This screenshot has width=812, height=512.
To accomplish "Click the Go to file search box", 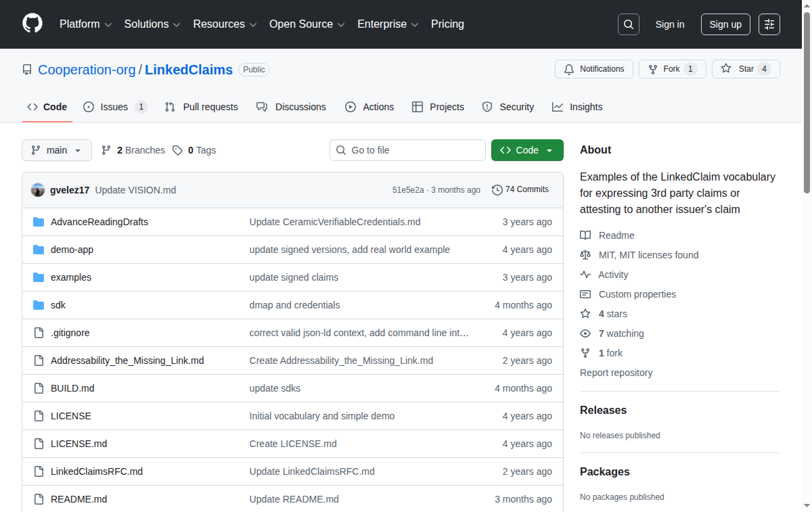I will coord(407,149).
